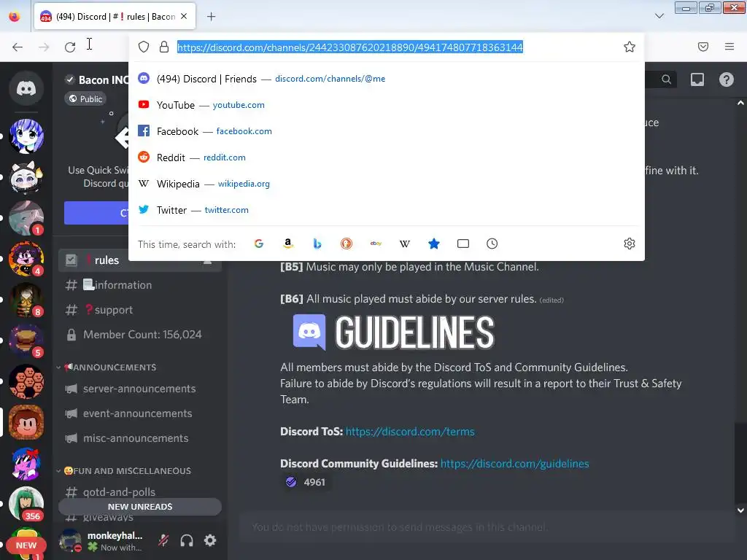The height and width of the screenshot is (560, 747).
Task: Select Wikipedia suggestion in dropdown
Action: (387, 183)
